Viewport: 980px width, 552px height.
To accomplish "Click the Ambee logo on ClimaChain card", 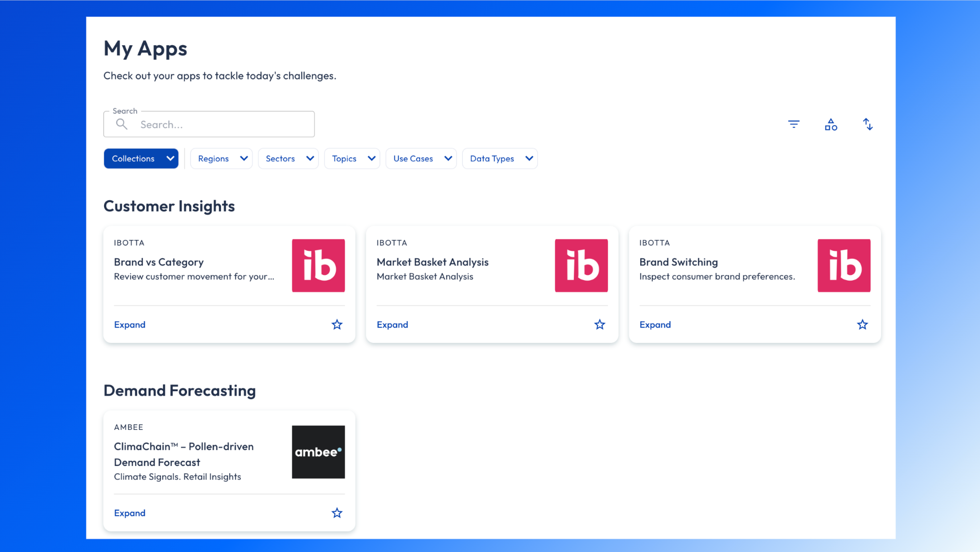I will (318, 452).
